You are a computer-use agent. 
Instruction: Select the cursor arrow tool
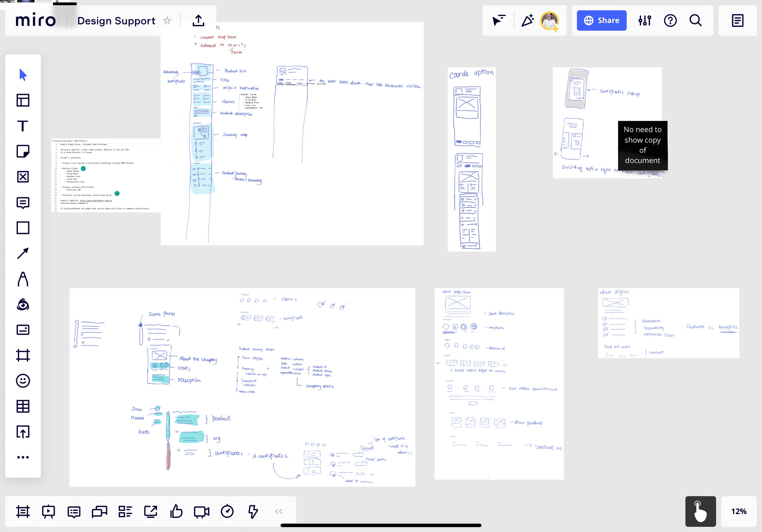click(x=23, y=75)
